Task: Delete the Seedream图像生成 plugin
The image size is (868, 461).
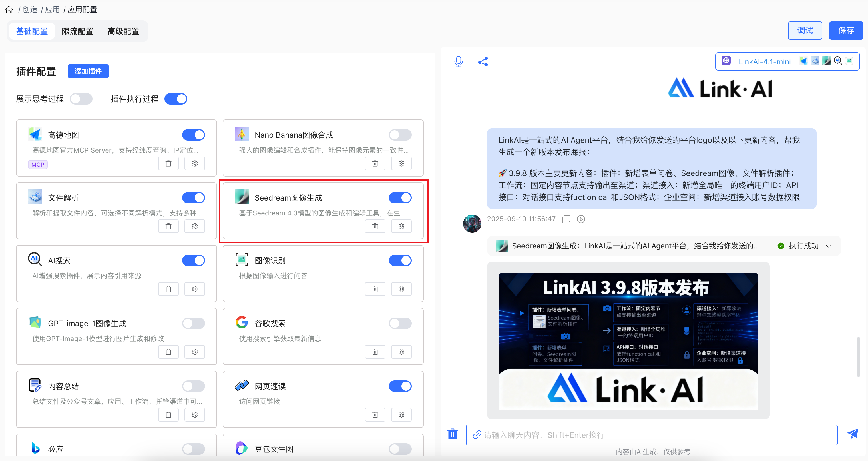Action: pyautogui.click(x=375, y=226)
